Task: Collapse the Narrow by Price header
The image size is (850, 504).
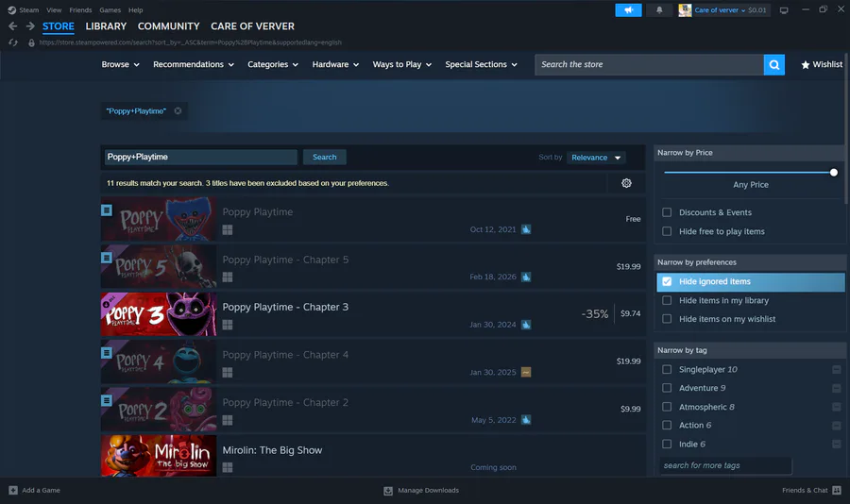Action: point(749,153)
